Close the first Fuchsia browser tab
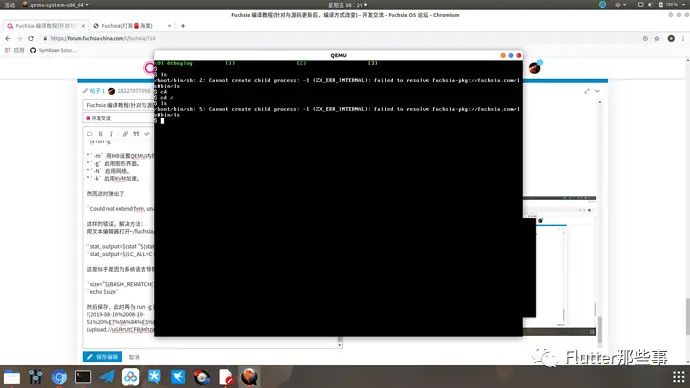This screenshot has height=388, width=690. click(x=83, y=26)
